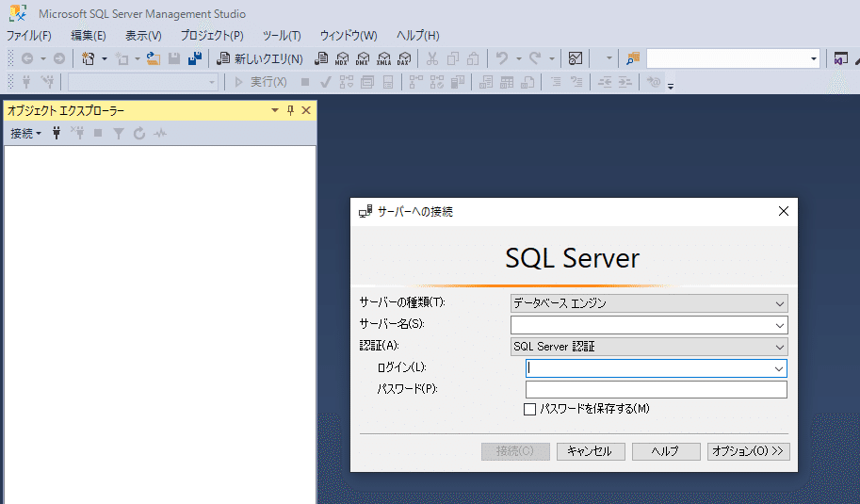Click the Save All icon
Screen dimensions: 860x504
[195, 58]
